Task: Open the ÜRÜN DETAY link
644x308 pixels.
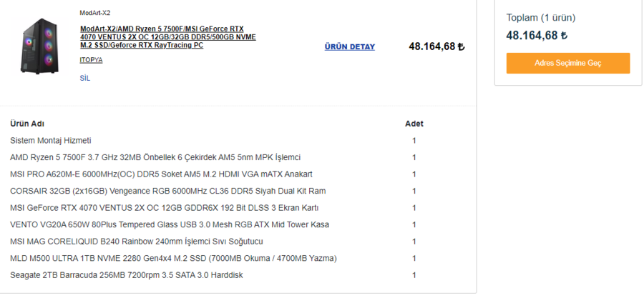Action: click(349, 47)
